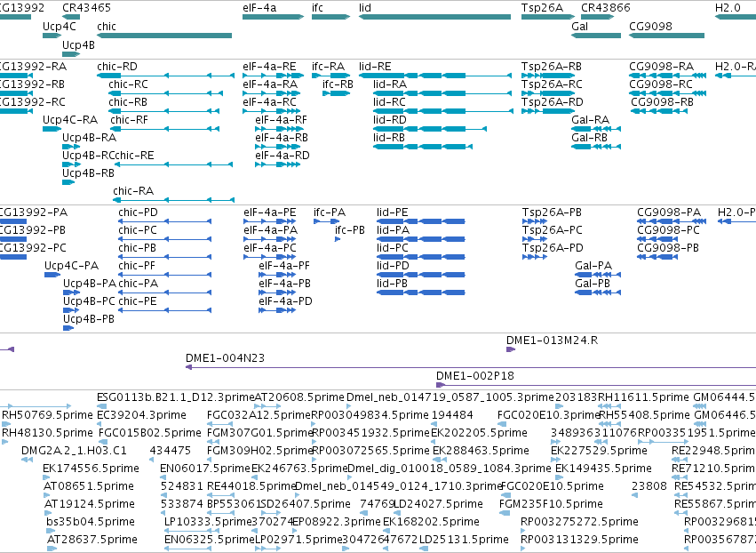Select the 'chic-RD' transcript label

coord(117,66)
